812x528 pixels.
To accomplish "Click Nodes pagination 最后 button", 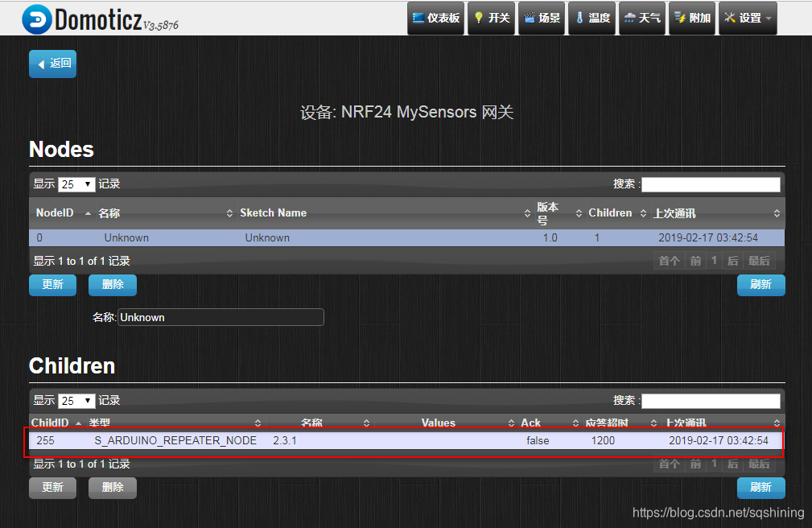I will tap(759, 261).
